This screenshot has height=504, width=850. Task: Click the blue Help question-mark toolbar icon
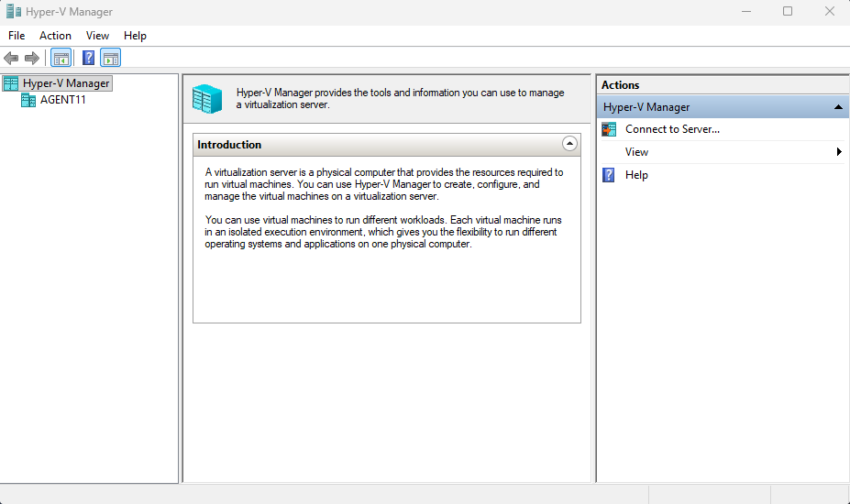pos(88,58)
